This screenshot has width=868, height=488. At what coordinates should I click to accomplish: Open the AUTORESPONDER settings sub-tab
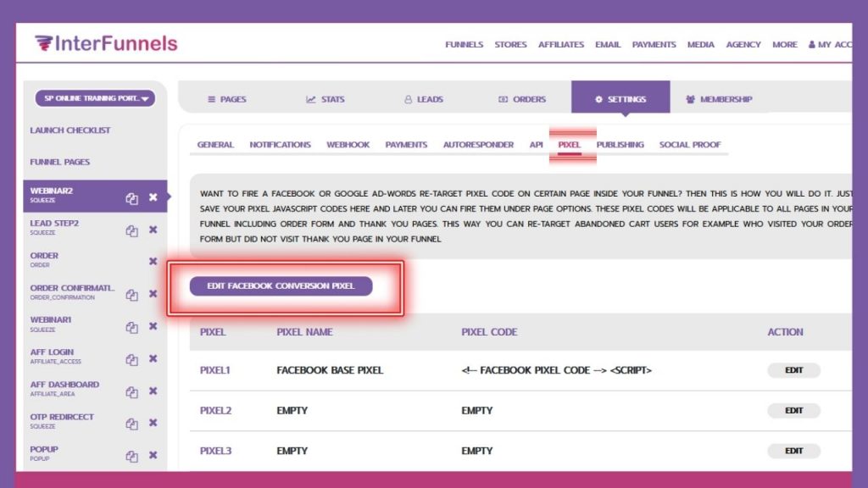[478, 144]
